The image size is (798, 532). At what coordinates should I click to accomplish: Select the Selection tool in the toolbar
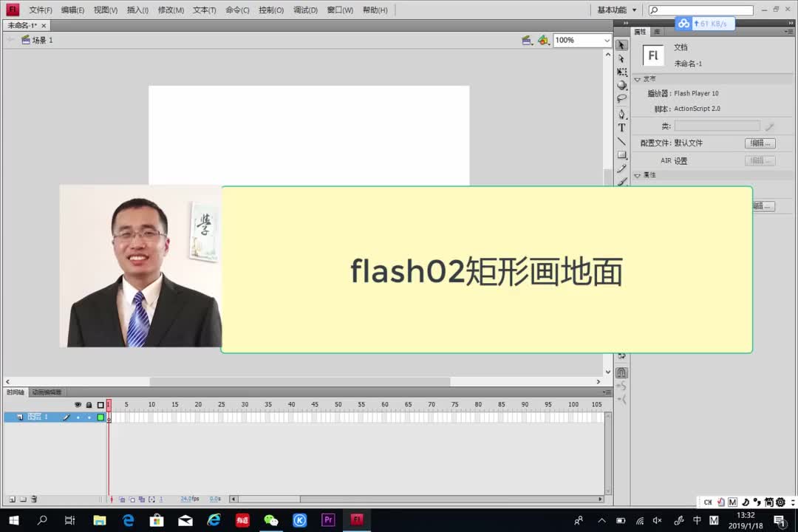(x=623, y=47)
